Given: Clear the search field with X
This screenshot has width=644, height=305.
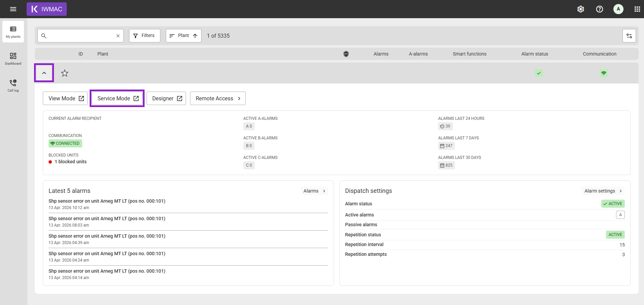Looking at the screenshot, I should [118, 36].
